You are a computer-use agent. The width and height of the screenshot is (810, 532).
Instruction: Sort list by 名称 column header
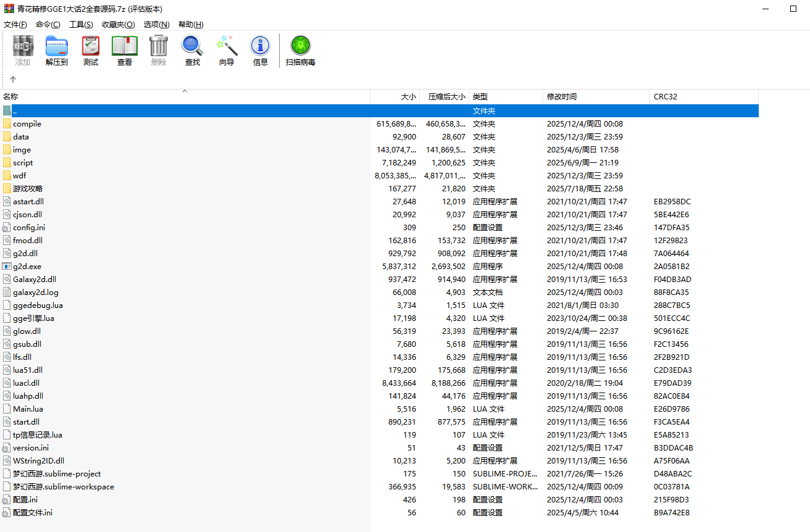11,97
